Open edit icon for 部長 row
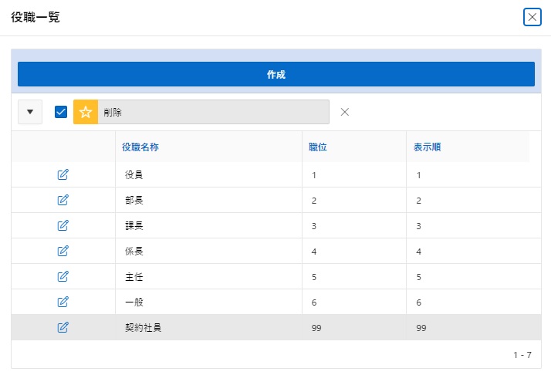 [x=63, y=200]
